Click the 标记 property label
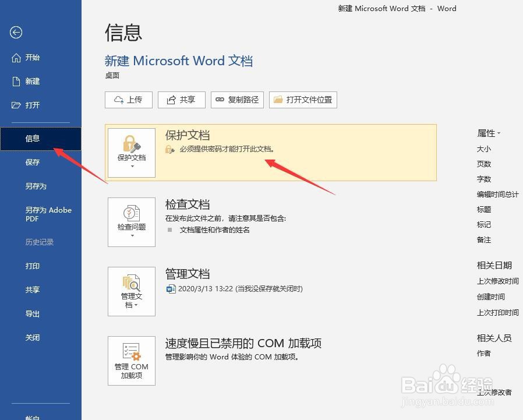Image resolution: width=523 pixels, height=420 pixels. pos(483,224)
